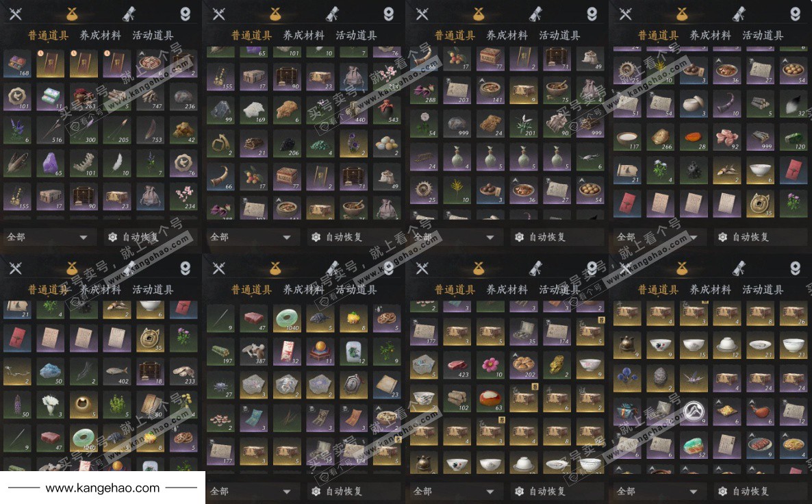The image size is (812, 504).
Task: Expand 全部 filter in panel with mushrooms 387
Action: pyautogui.click(x=250, y=491)
